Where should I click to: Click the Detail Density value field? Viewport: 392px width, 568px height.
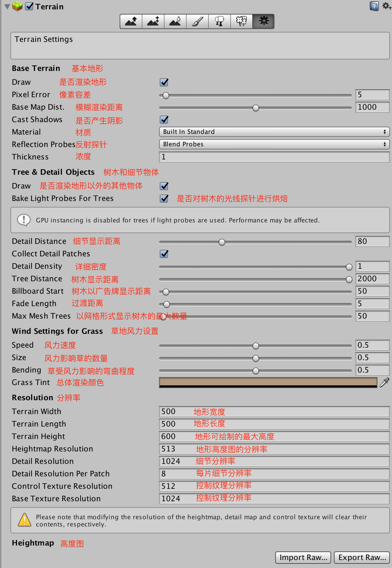pos(372,266)
